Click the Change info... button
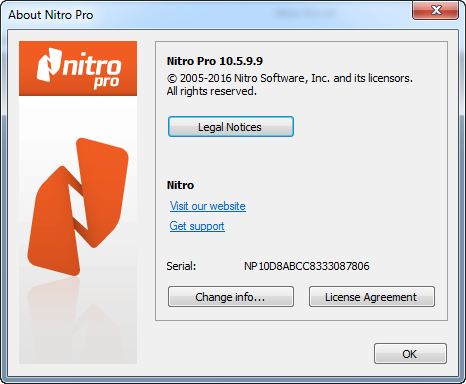The height and width of the screenshot is (384, 466). pyautogui.click(x=231, y=296)
